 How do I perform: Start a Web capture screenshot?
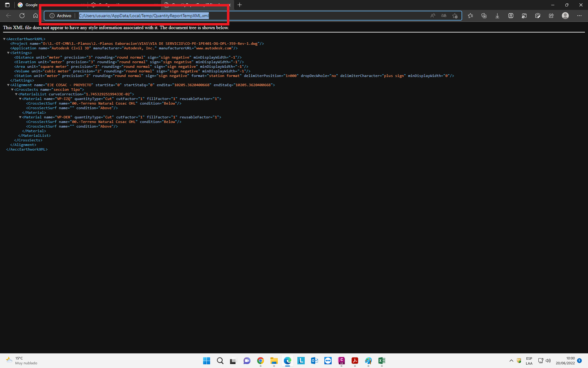coord(538,16)
